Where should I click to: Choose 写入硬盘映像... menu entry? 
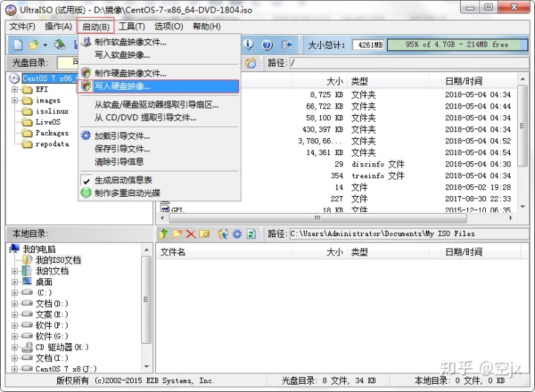click(158, 87)
